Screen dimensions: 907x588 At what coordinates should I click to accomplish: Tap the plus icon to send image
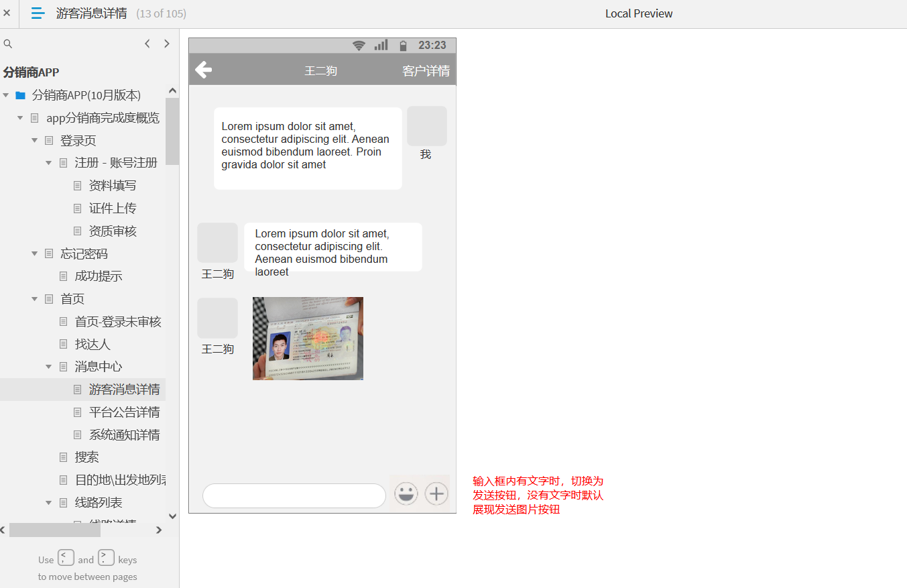point(436,494)
